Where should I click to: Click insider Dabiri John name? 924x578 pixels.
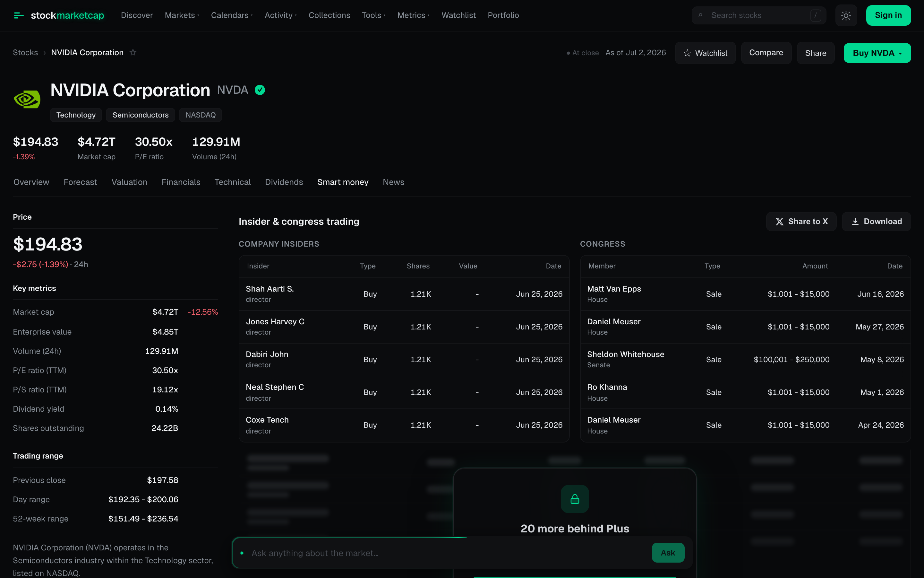pos(267,355)
